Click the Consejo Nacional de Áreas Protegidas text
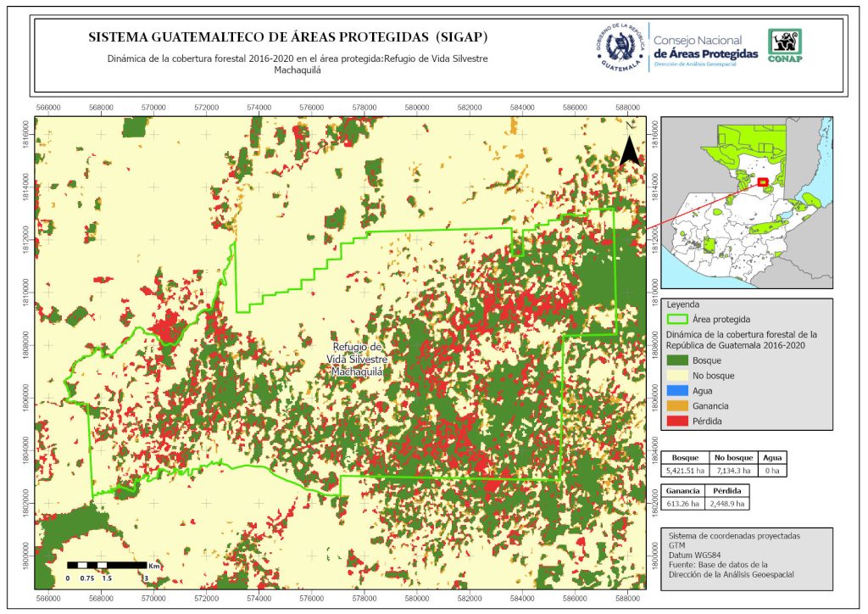868x614 pixels. click(x=705, y=47)
